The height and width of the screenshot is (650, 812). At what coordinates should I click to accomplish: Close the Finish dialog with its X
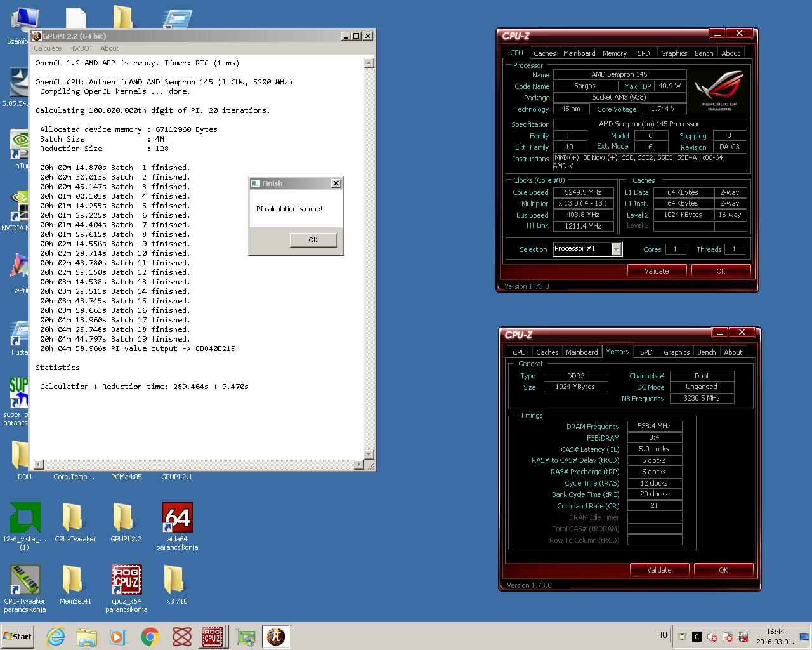click(336, 183)
